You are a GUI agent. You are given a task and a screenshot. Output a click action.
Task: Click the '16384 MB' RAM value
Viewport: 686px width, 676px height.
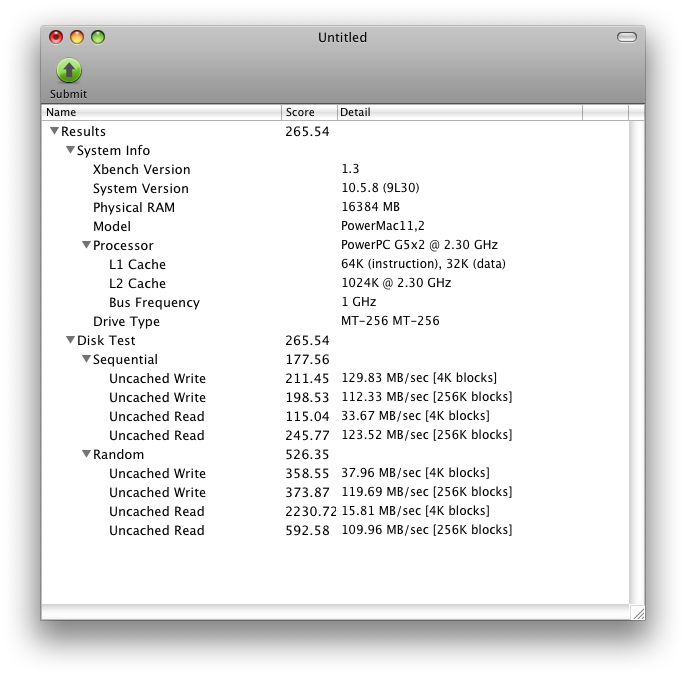point(370,207)
